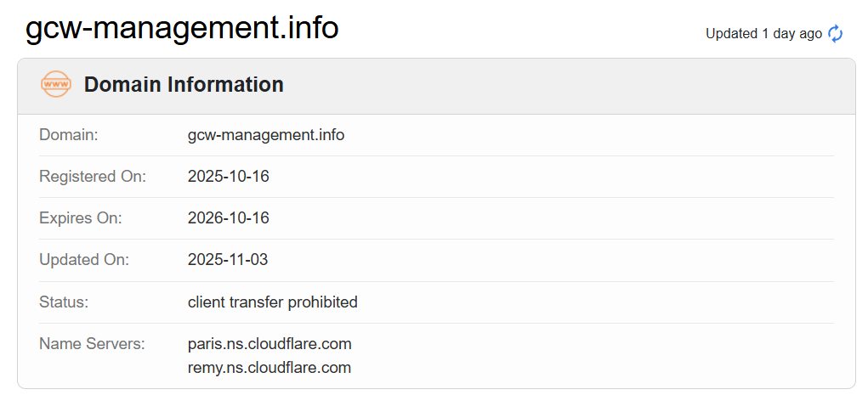This screenshot has width=868, height=395.
Task: Click the refresh icon beside Updated text
Action: pos(836,34)
